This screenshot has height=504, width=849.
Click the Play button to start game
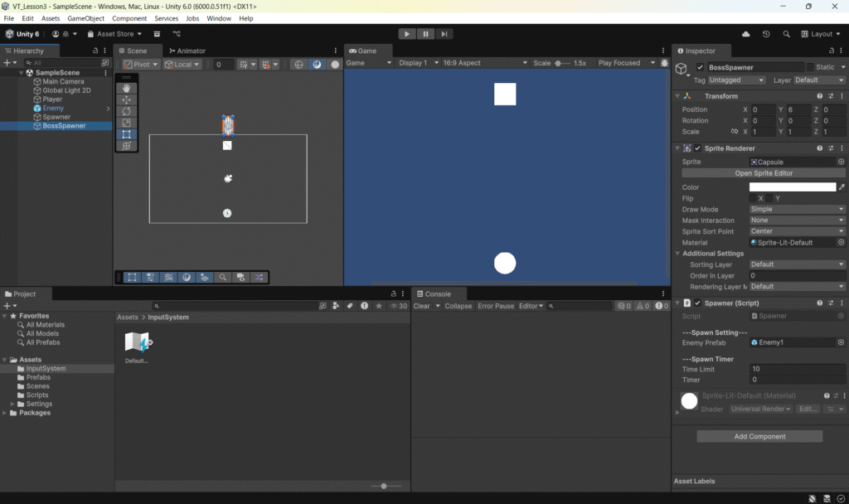click(x=406, y=34)
